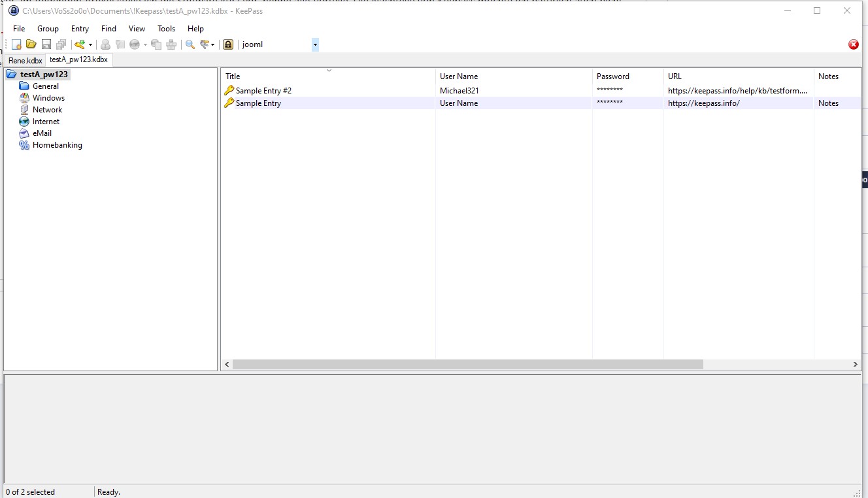
Task: Open the Group menu
Action: tap(48, 29)
